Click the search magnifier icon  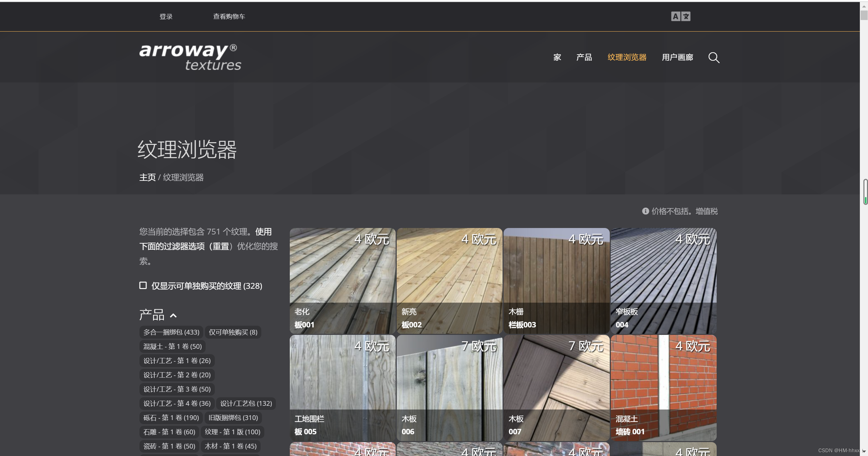pos(714,58)
